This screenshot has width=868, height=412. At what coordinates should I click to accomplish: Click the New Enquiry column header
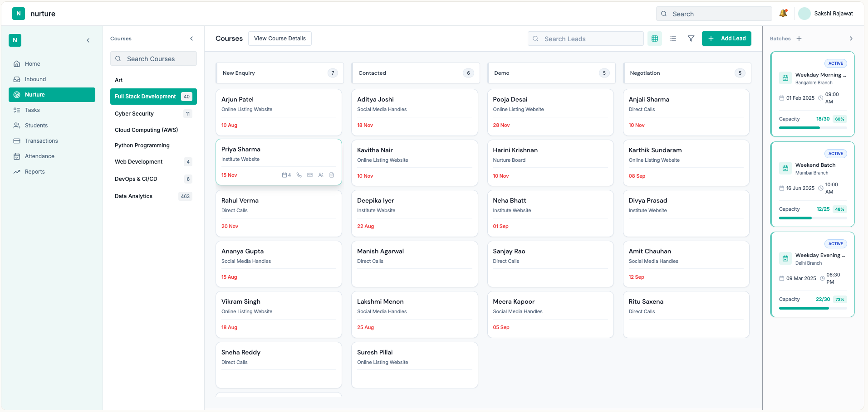(x=280, y=73)
